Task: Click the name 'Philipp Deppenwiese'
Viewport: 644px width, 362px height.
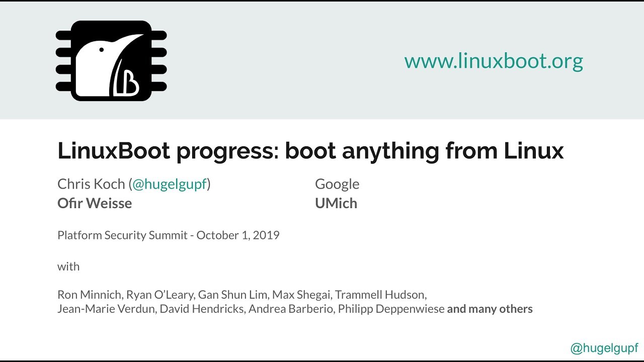Action: click(391, 309)
